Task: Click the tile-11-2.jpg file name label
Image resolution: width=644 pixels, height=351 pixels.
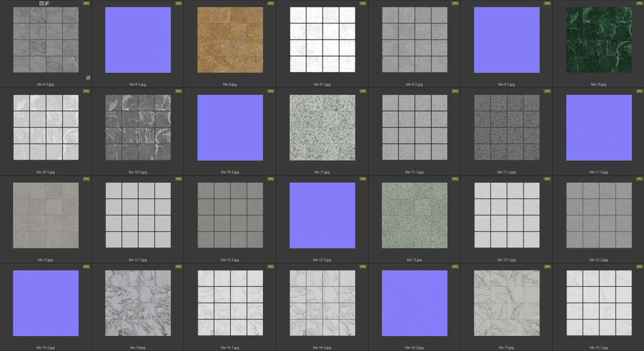Action: click(506, 172)
